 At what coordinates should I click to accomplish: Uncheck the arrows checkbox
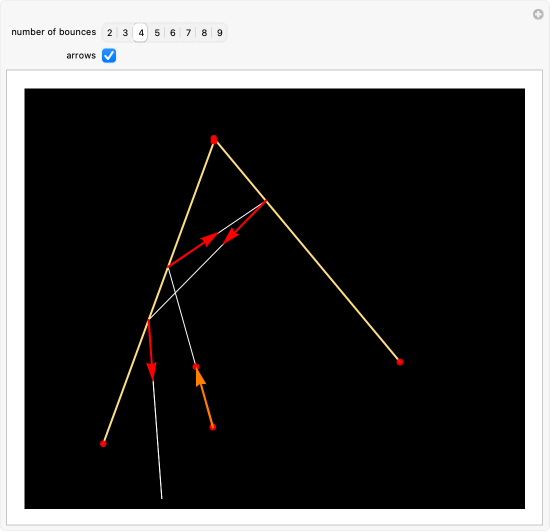109,55
